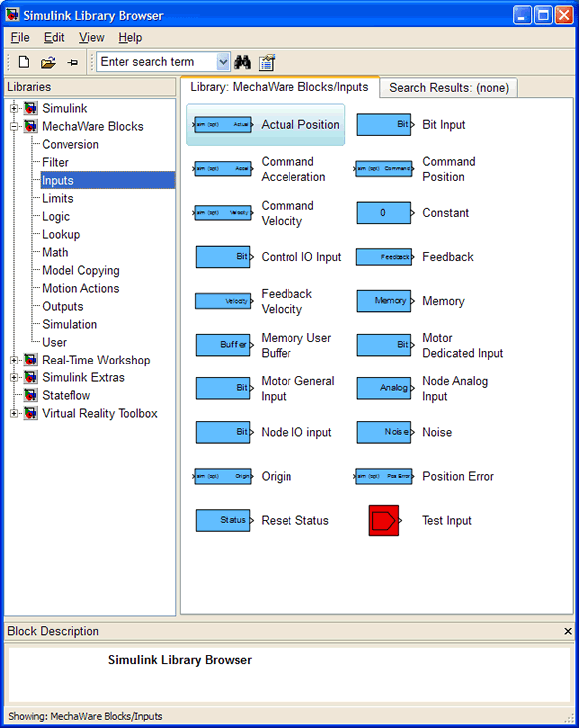Click the Simulink Extras library label
579x728 pixels.
click(x=83, y=377)
